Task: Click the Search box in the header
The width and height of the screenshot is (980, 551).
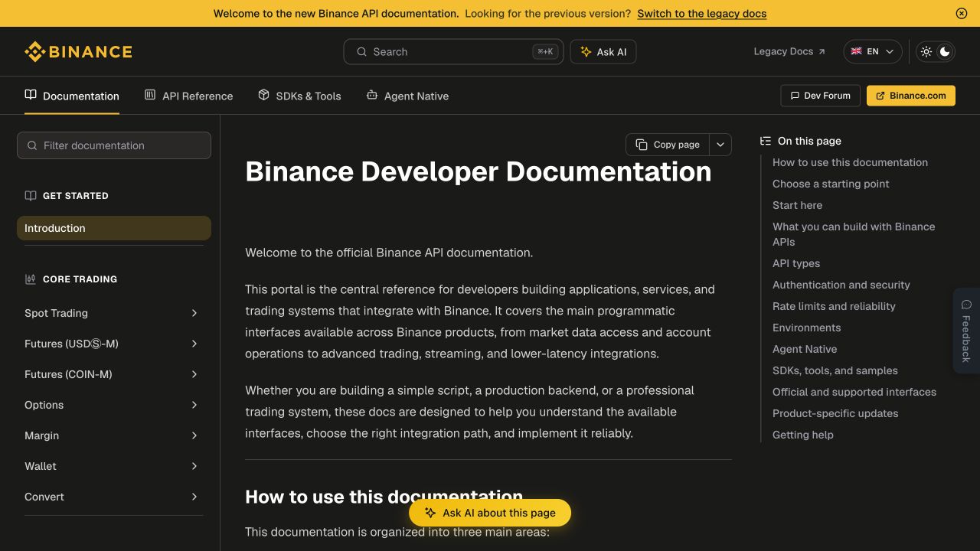Action: (x=453, y=52)
